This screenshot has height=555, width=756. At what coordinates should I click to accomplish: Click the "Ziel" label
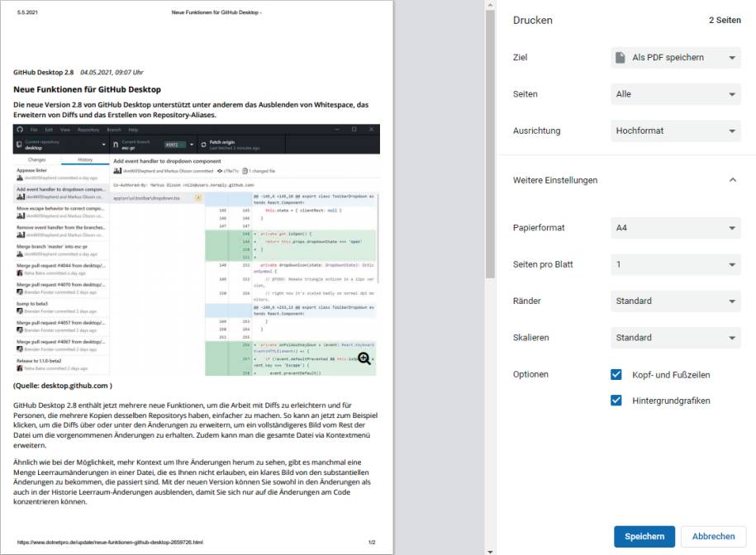coord(521,57)
